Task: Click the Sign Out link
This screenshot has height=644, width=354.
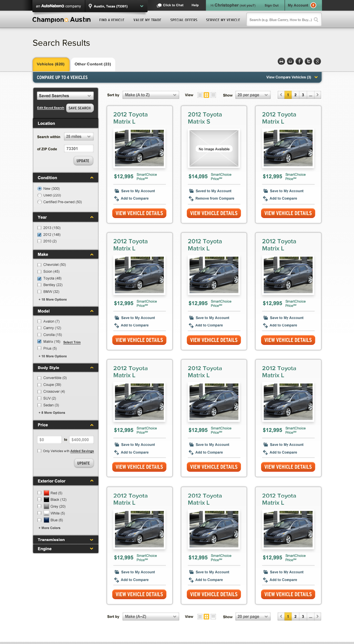Action: coord(271,5)
